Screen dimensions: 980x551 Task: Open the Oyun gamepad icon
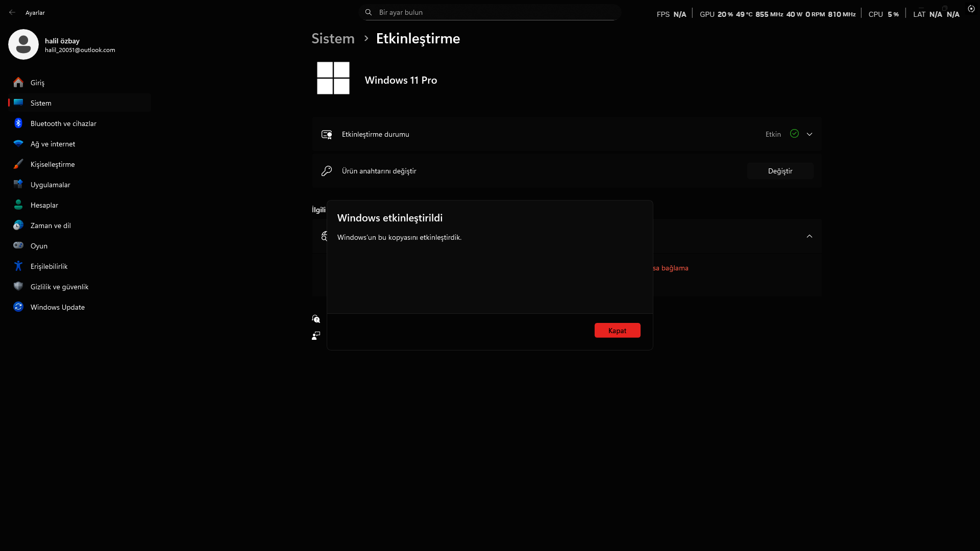click(x=18, y=245)
